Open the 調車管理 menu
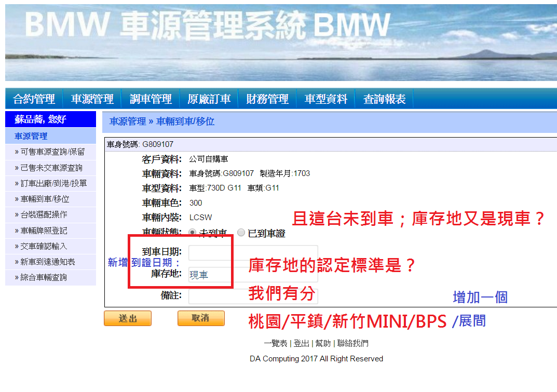 click(x=151, y=99)
